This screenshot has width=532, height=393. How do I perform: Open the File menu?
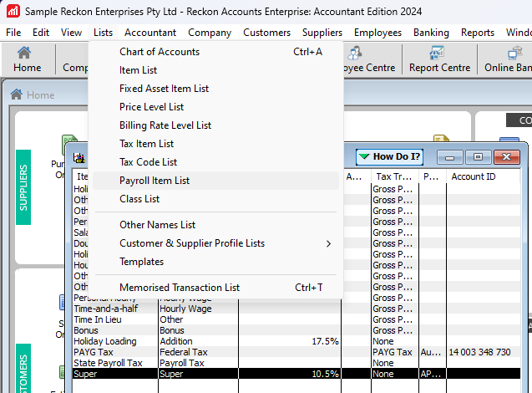pos(13,33)
